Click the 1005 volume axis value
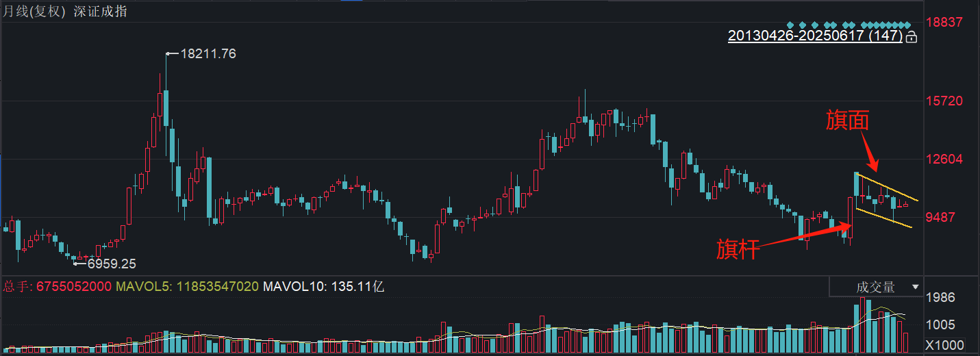The image size is (980, 356). click(x=940, y=325)
